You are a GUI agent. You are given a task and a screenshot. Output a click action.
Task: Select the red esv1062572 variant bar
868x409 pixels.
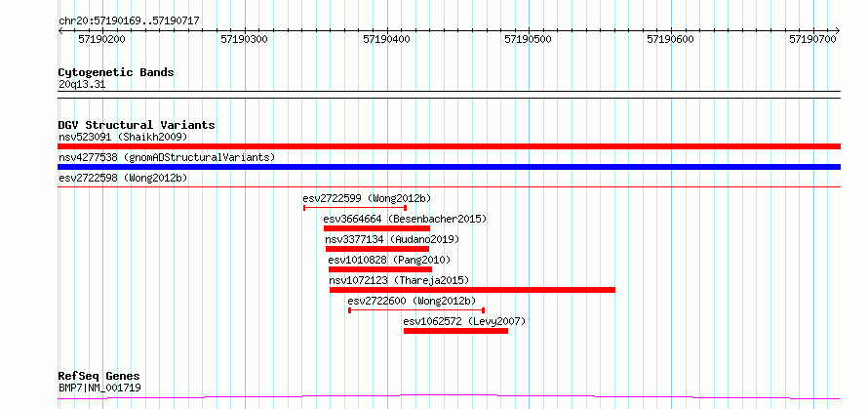455,331
